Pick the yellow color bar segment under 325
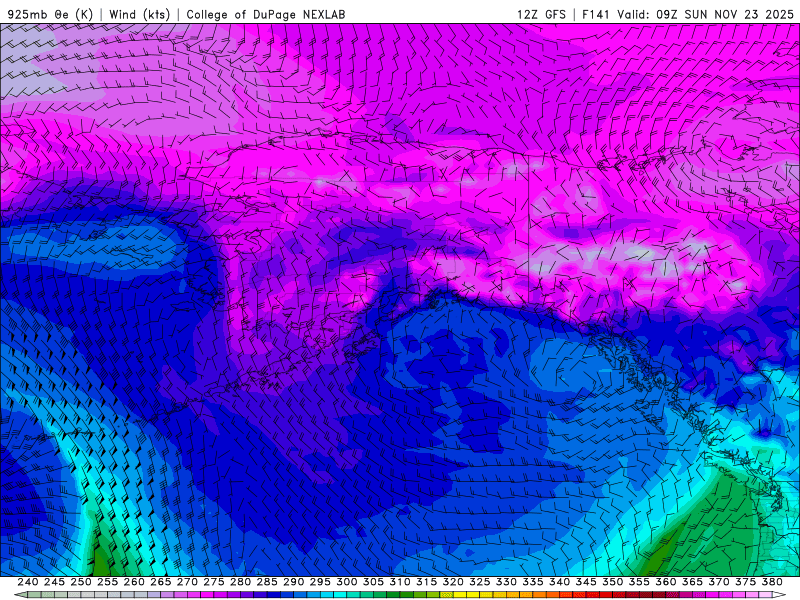This screenshot has height=600, width=800. pos(473,594)
